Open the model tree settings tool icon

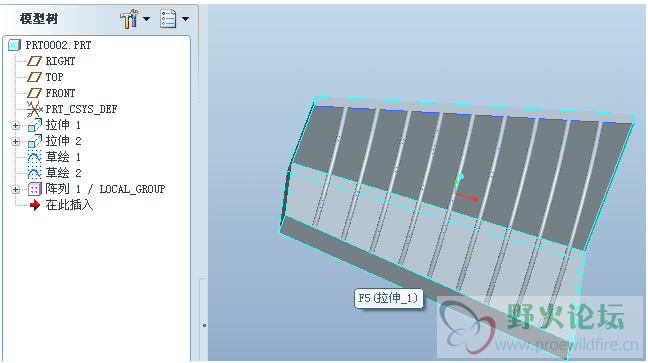[x=129, y=19]
